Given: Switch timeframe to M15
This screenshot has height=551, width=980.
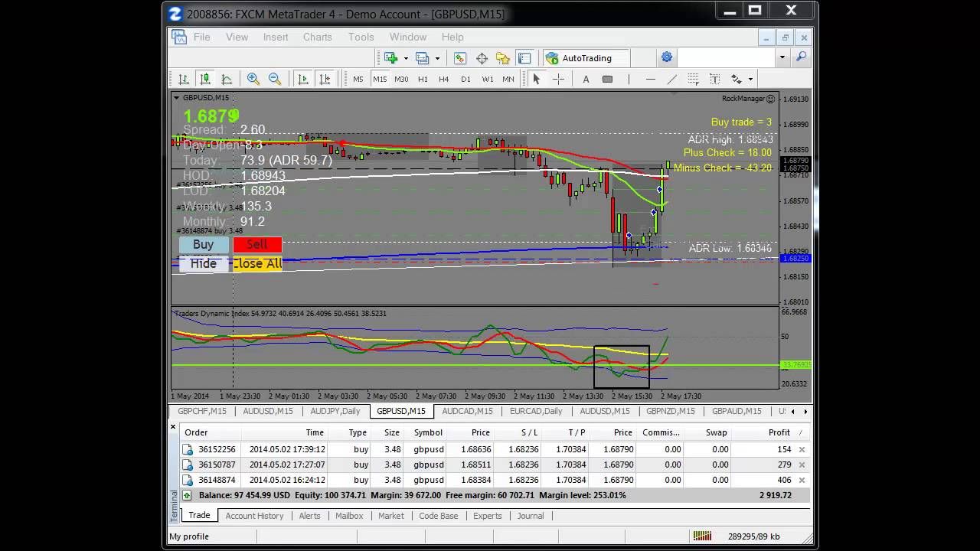Looking at the screenshot, I should pos(380,80).
